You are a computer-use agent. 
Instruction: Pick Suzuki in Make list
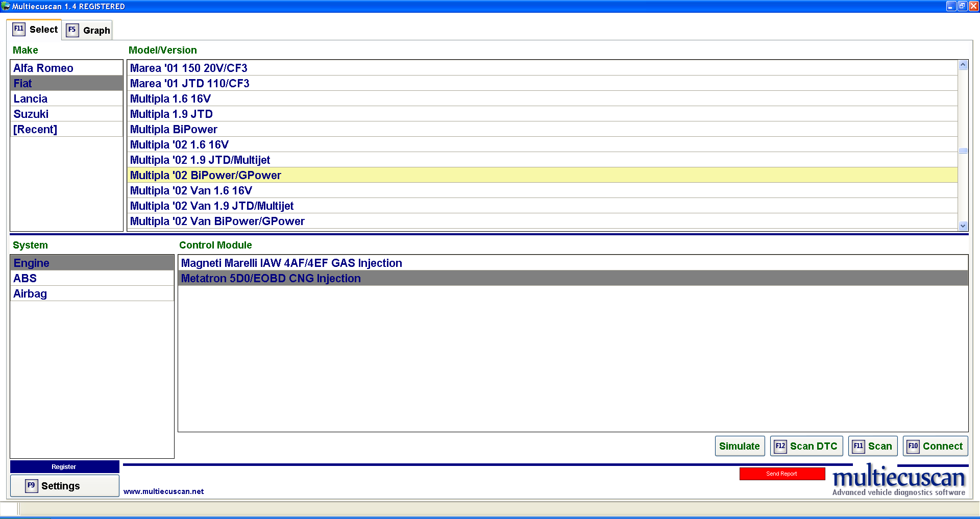(66, 114)
